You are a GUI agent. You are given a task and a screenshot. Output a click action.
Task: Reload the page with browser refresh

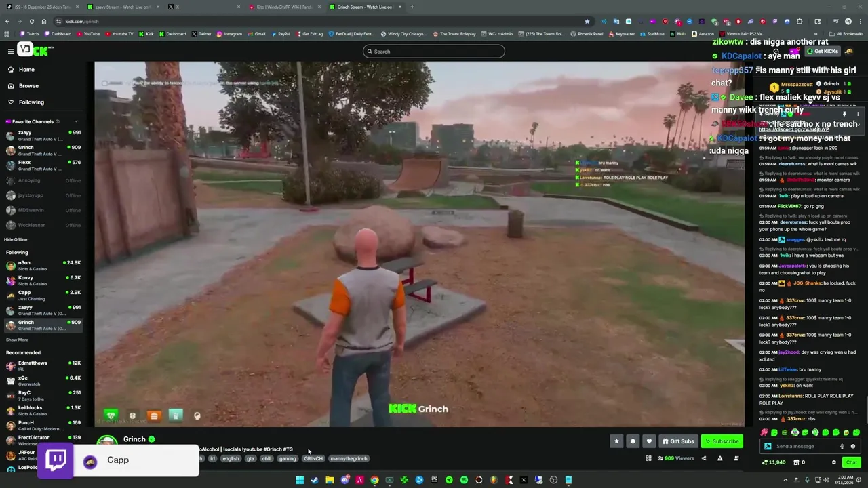coord(31,21)
